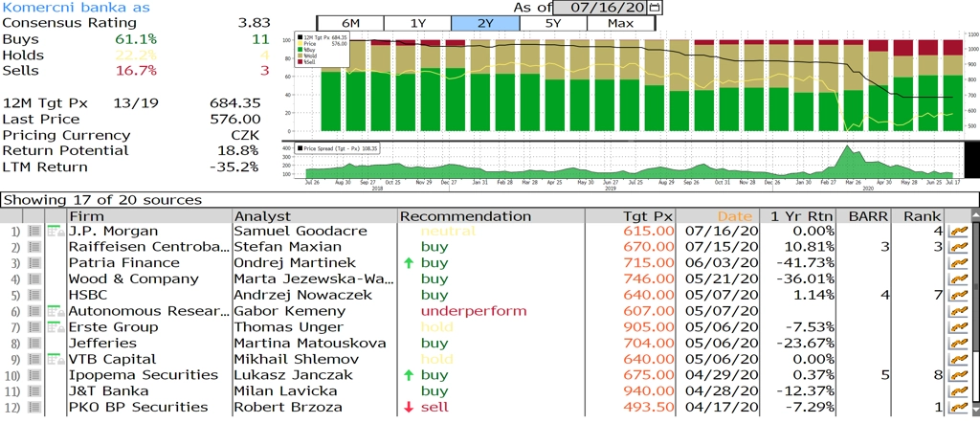
Task: Open the report list icon for Wood & Company
Action: 35,279
